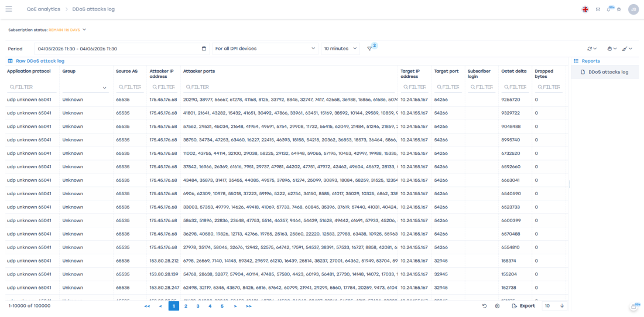Focus the Dropped bytes filter field

[x=549, y=87]
